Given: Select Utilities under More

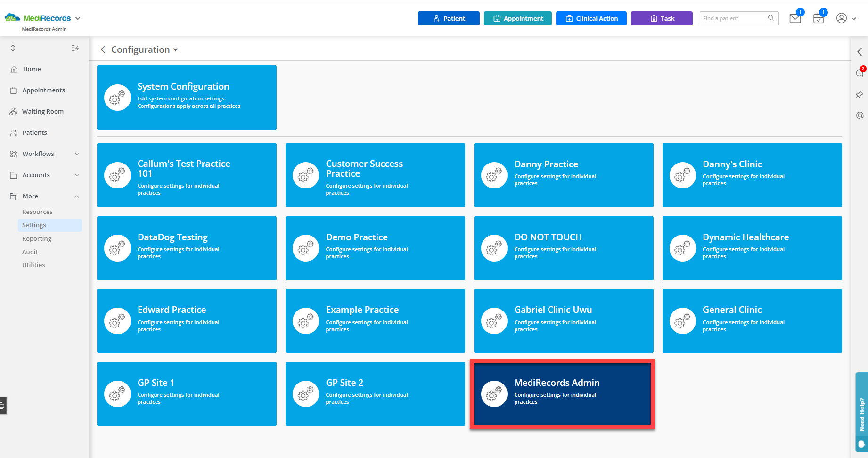Looking at the screenshot, I should [x=33, y=265].
